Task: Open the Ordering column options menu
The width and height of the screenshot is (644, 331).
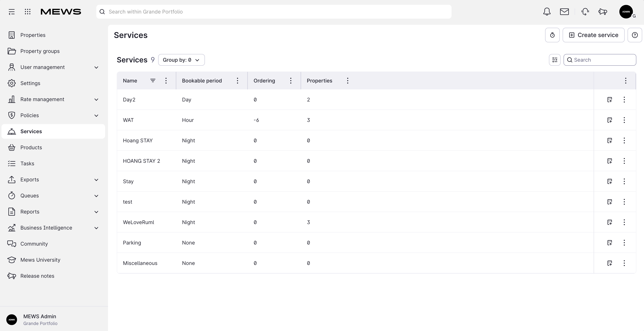Action: click(x=290, y=80)
